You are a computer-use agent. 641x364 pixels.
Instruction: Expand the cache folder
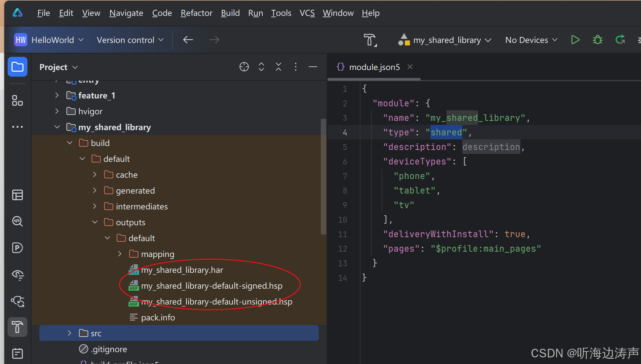coord(95,175)
